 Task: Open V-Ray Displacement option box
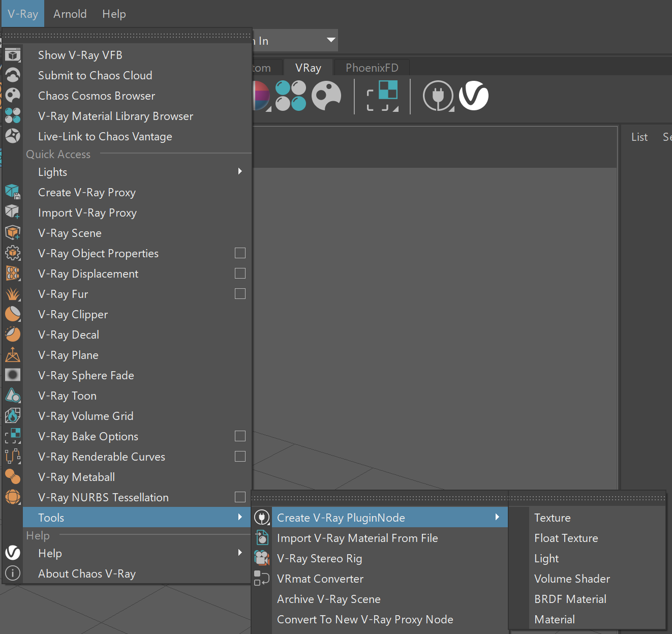(x=240, y=274)
